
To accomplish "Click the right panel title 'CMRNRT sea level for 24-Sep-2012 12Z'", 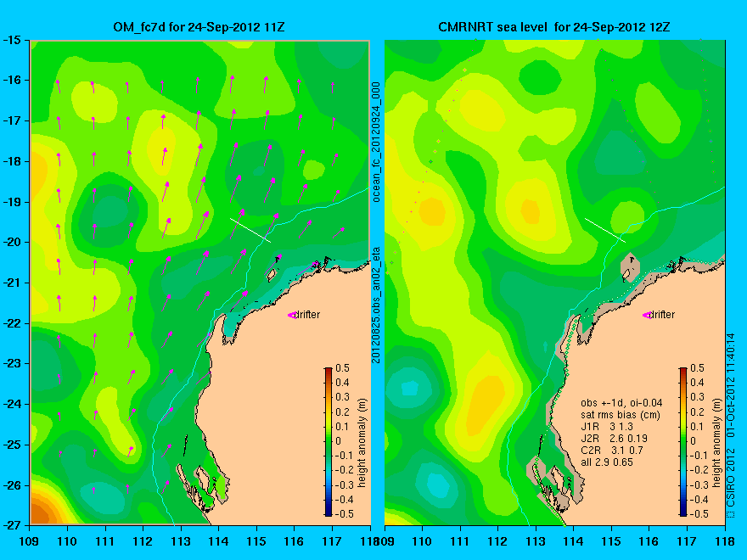I will (x=554, y=27).
